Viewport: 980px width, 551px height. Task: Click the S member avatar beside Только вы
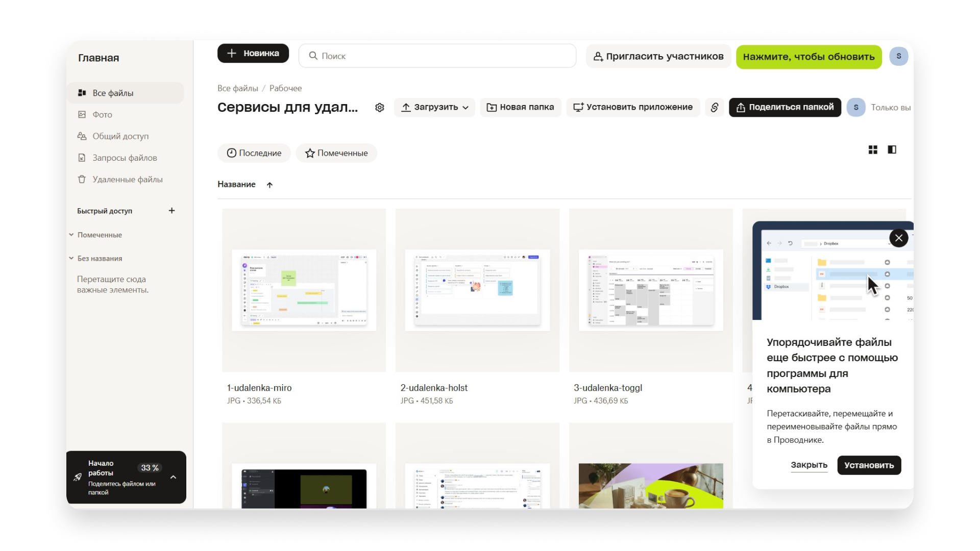(856, 107)
